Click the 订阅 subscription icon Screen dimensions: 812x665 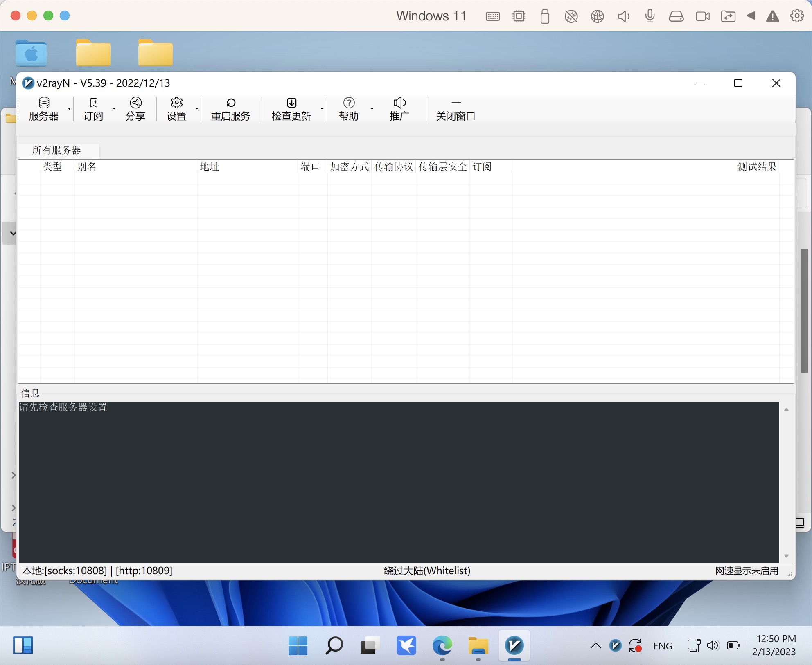(93, 103)
